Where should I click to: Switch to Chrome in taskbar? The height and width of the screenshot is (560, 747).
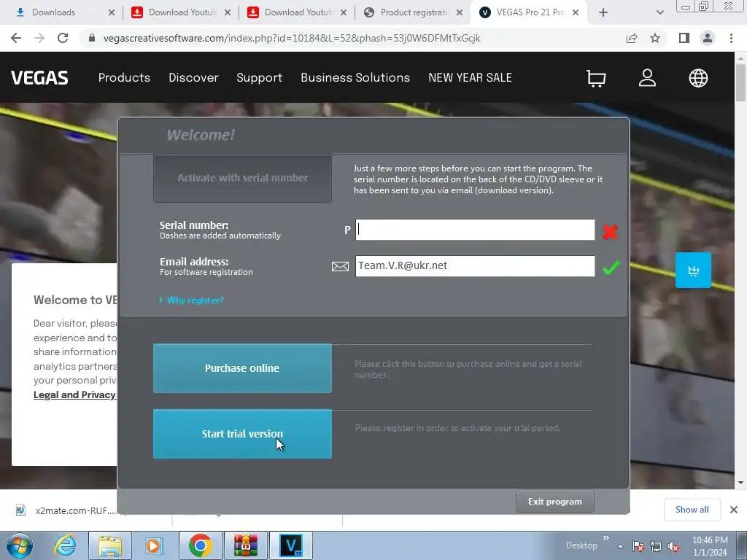tap(200, 545)
